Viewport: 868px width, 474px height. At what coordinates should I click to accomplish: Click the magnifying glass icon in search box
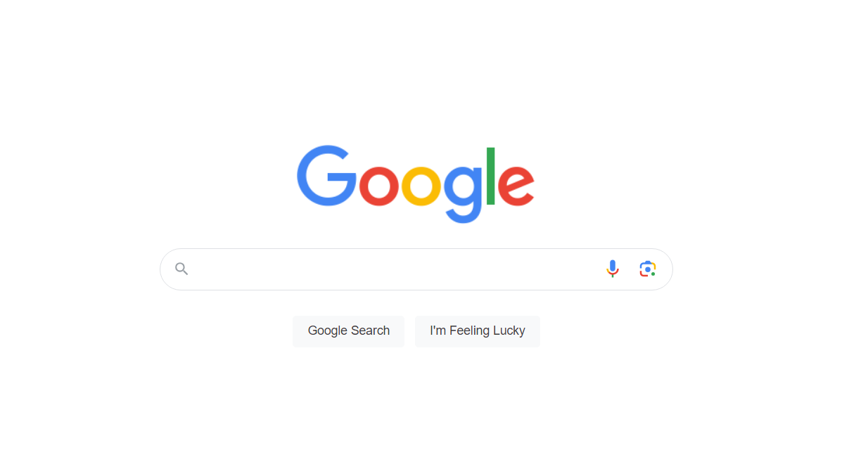(x=181, y=269)
